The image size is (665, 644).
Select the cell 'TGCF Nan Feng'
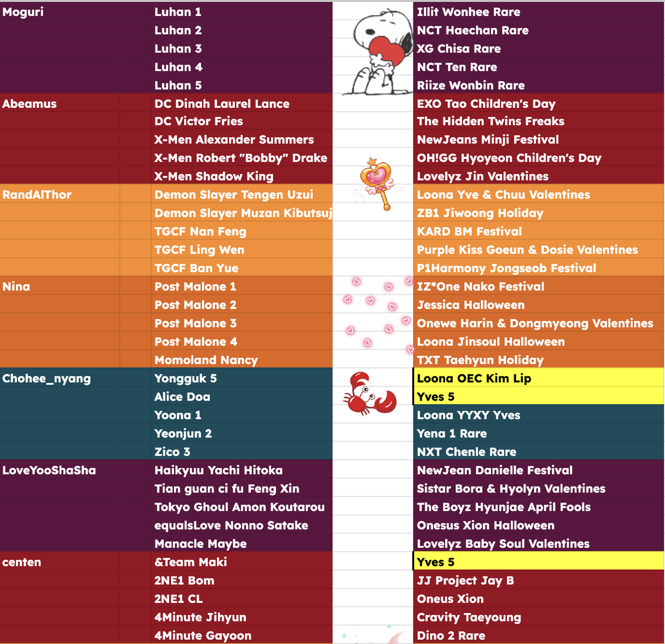(x=242, y=231)
